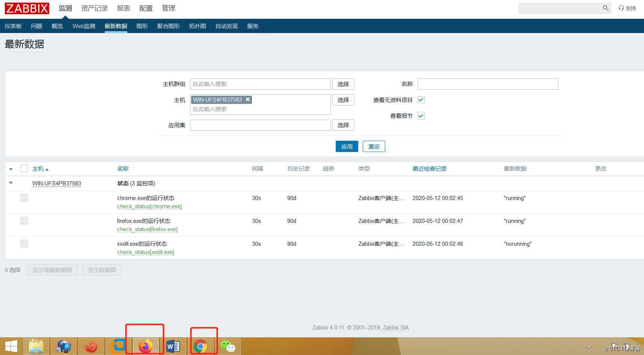Viewport: 644px width, 355px height.
Task: Sort by 最近检查记录 column
Action: click(x=430, y=169)
